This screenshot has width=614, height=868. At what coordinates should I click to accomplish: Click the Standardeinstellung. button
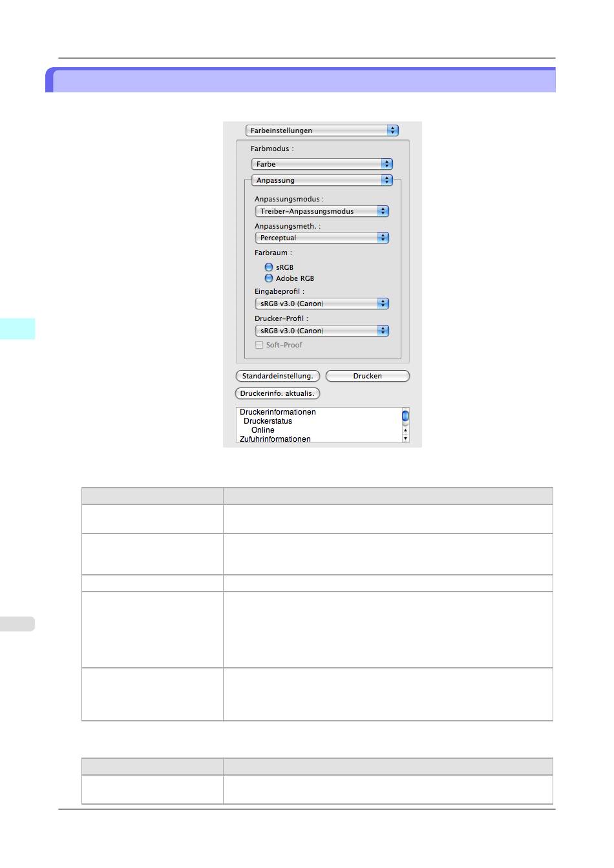point(278,376)
